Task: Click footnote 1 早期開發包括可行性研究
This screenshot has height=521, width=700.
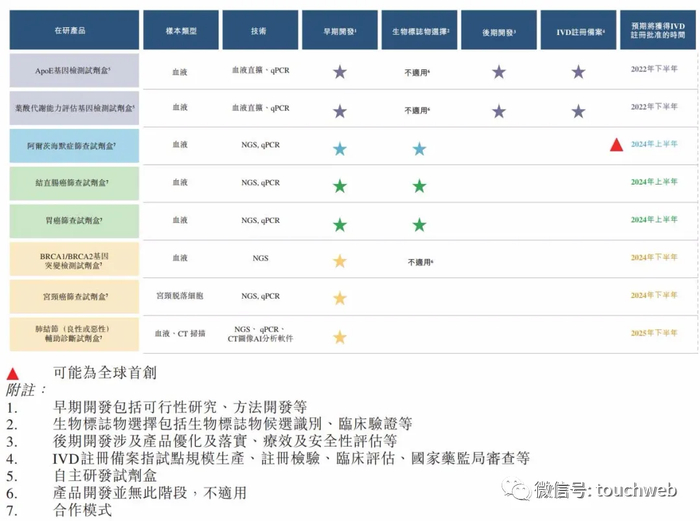Action: click(x=180, y=407)
